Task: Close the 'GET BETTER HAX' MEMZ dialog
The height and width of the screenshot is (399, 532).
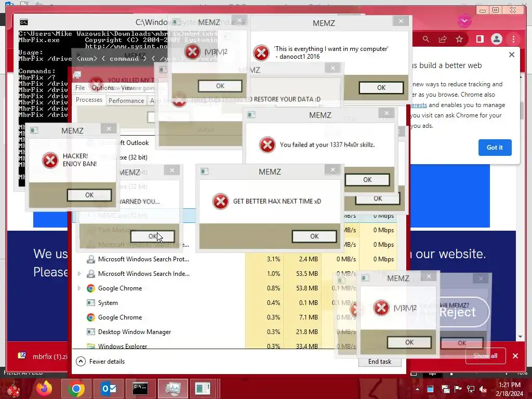Action: (332, 170)
